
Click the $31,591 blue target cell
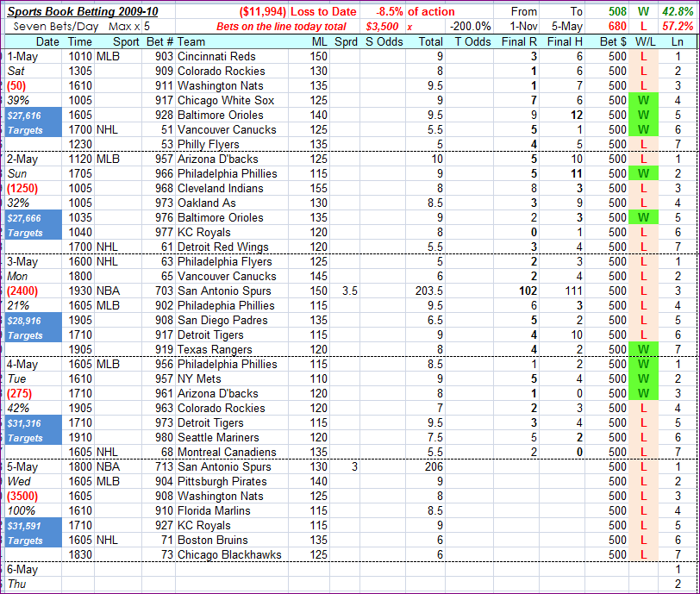tap(34, 533)
